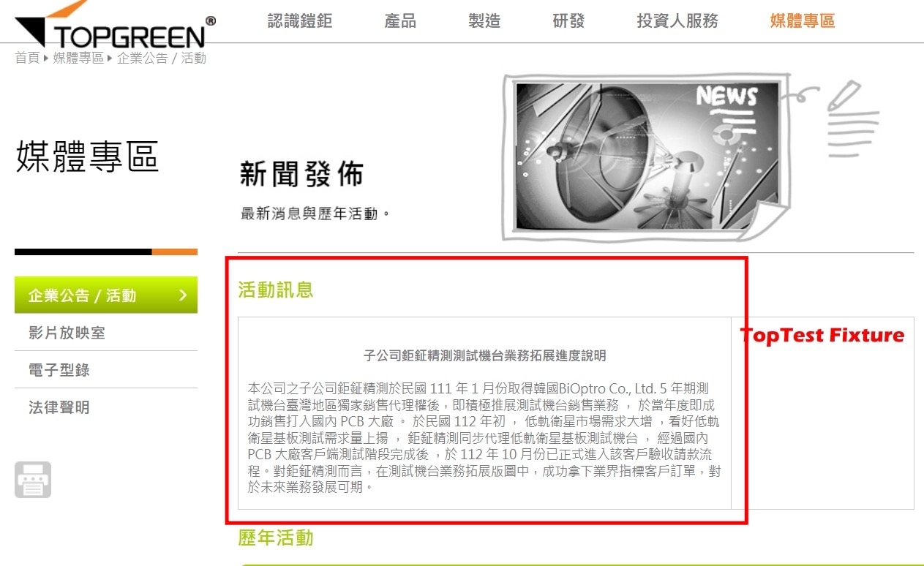The height and width of the screenshot is (566, 924).
Task: Select the 媒體專區 menu item
Action: (803, 21)
